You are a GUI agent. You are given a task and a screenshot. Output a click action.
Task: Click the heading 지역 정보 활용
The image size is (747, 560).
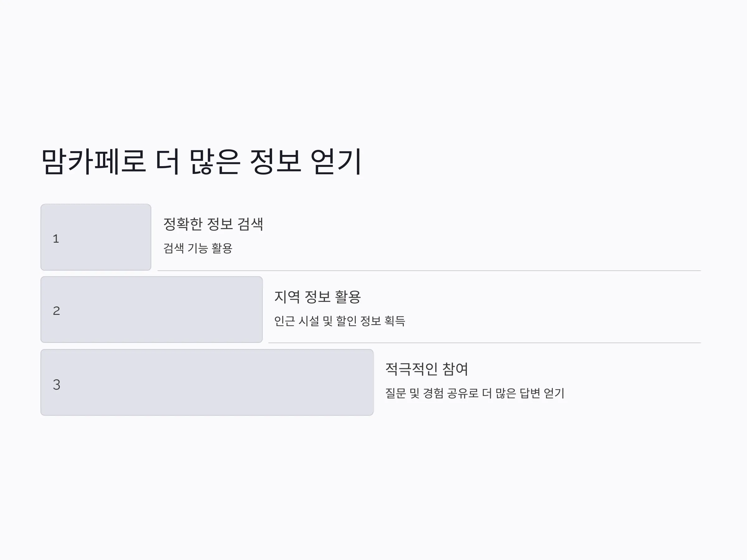[x=317, y=297]
